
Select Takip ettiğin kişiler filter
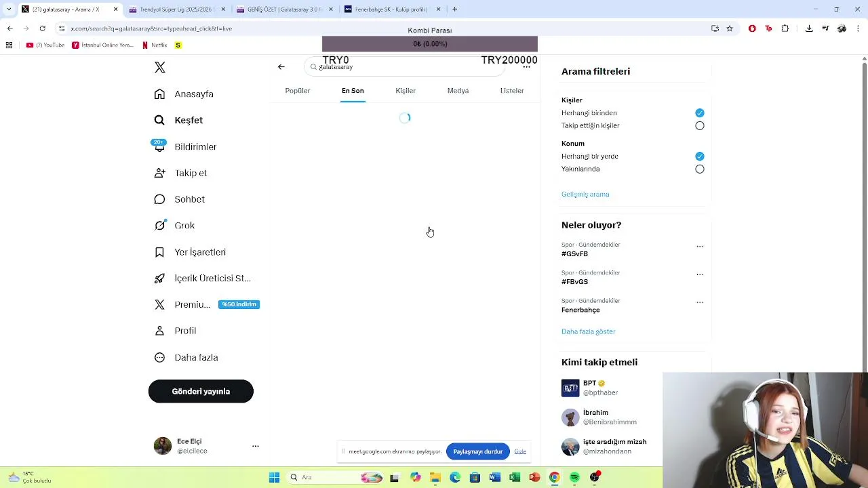(700, 126)
